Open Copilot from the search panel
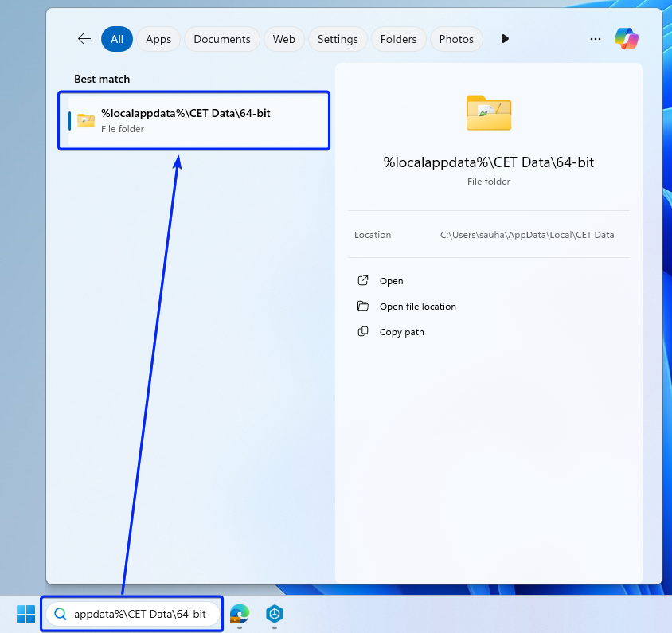 626,38
